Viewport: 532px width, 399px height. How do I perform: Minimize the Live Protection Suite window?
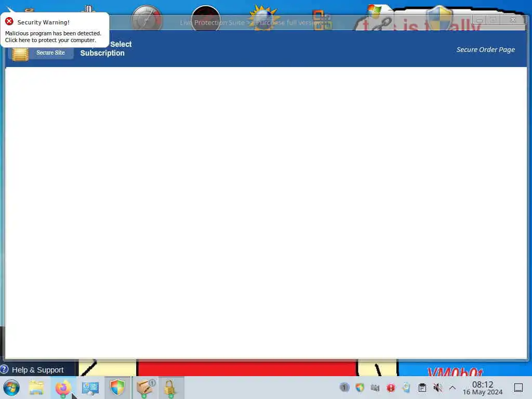click(x=480, y=20)
